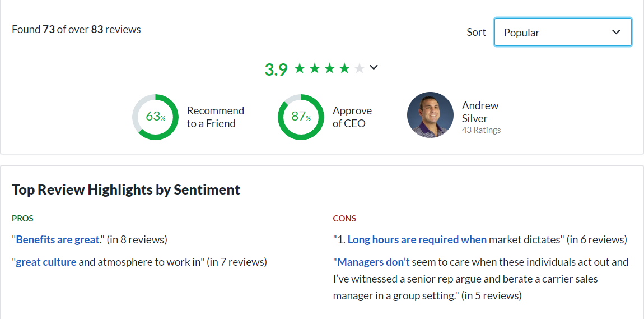Open the Sort dropdown showing Popular

click(562, 33)
